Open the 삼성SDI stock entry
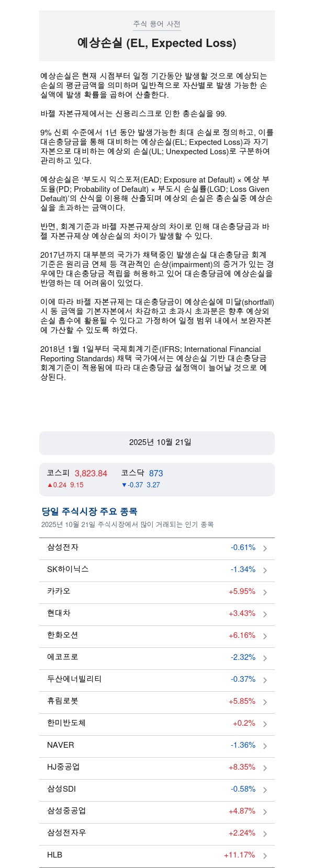This screenshot has height=868, width=314. tap(62, 789)
